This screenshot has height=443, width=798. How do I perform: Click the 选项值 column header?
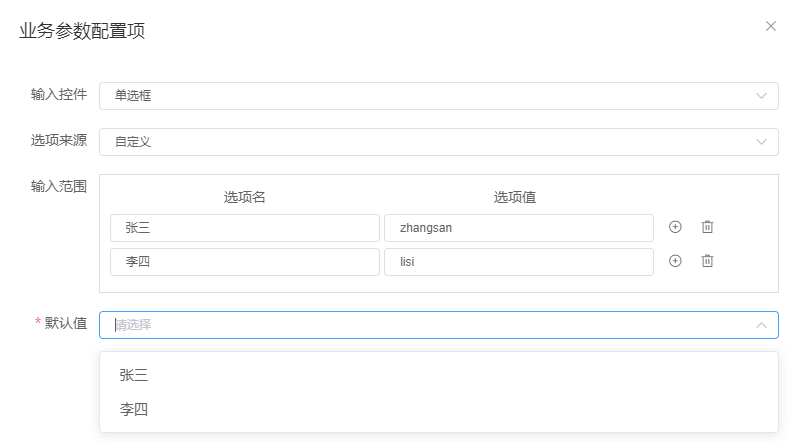[515, 197]
